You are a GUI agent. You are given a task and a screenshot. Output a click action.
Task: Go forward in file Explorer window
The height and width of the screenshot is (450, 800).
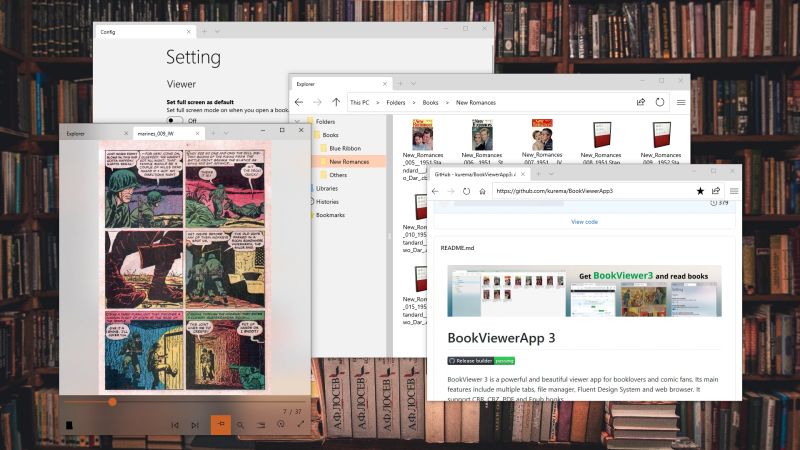click(x=317, y=103)
